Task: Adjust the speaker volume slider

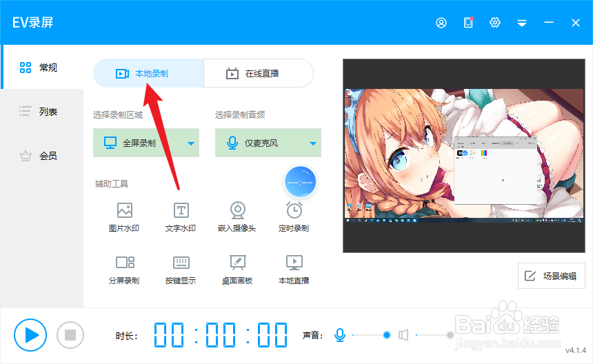Action: [434, 335]
